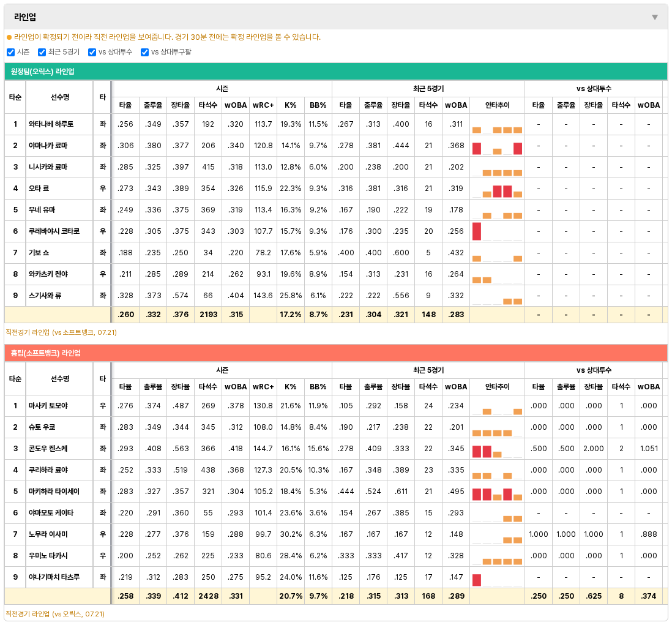Uncheck the 시즌 checkbox
Image resolution: width=672 pixels, height=625 pixels.
[11, 52]
